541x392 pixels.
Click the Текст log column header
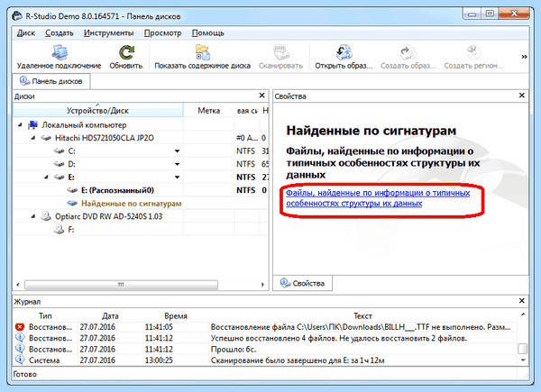tap(362, 315)
